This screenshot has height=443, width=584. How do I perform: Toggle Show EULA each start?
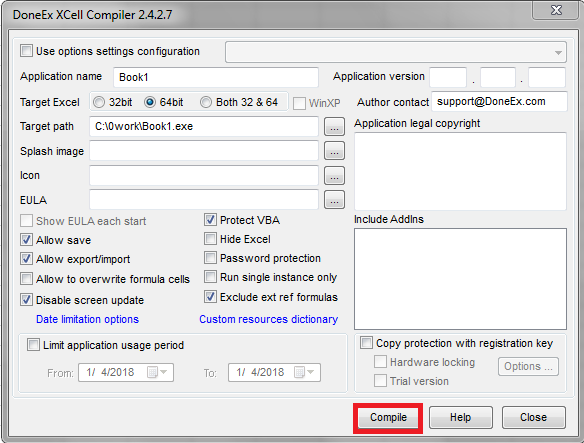coord(26,221)
